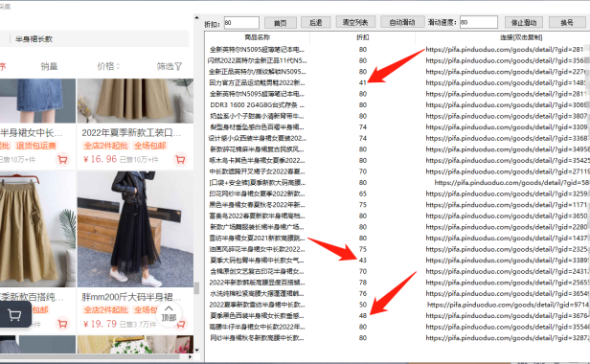Focus the 滑动速度 speed input field

pos(479,22)
